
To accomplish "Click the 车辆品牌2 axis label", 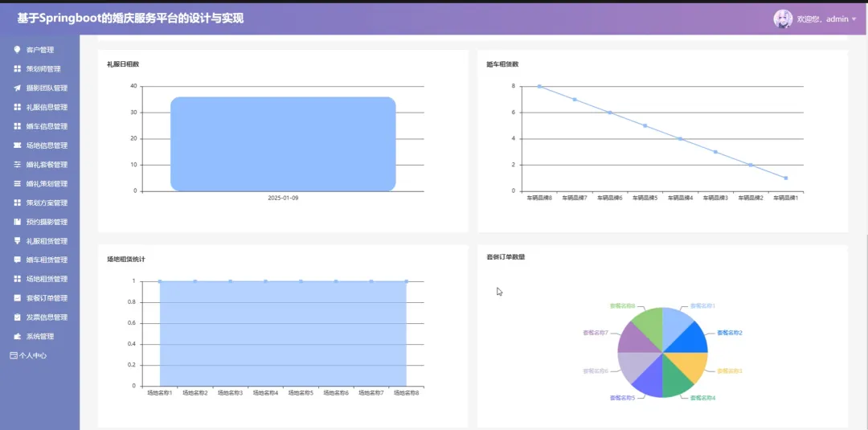I will pyautogui.click(x=751, y=198).
